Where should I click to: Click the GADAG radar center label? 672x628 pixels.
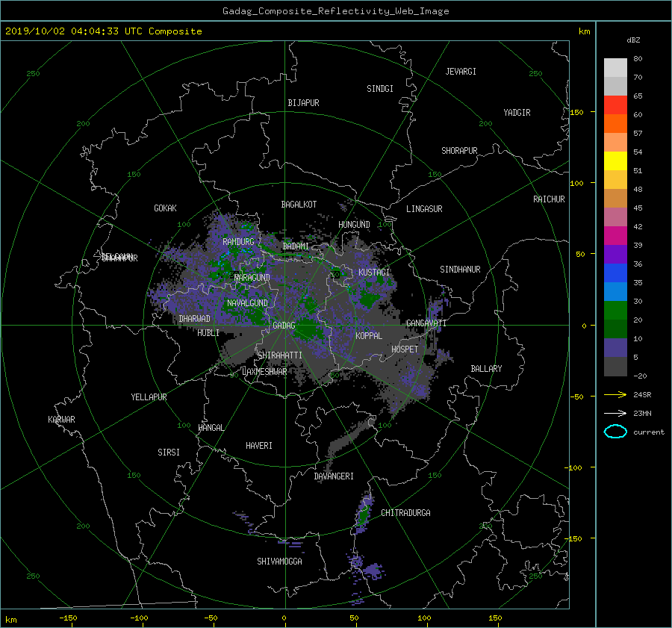point(284,326)
